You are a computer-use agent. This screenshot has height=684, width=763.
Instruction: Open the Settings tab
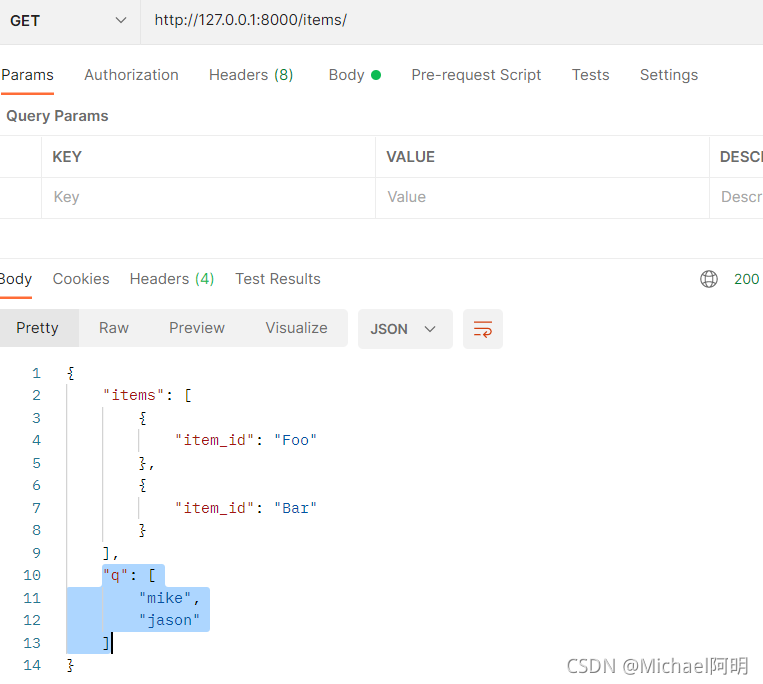[x=669, y=75]
